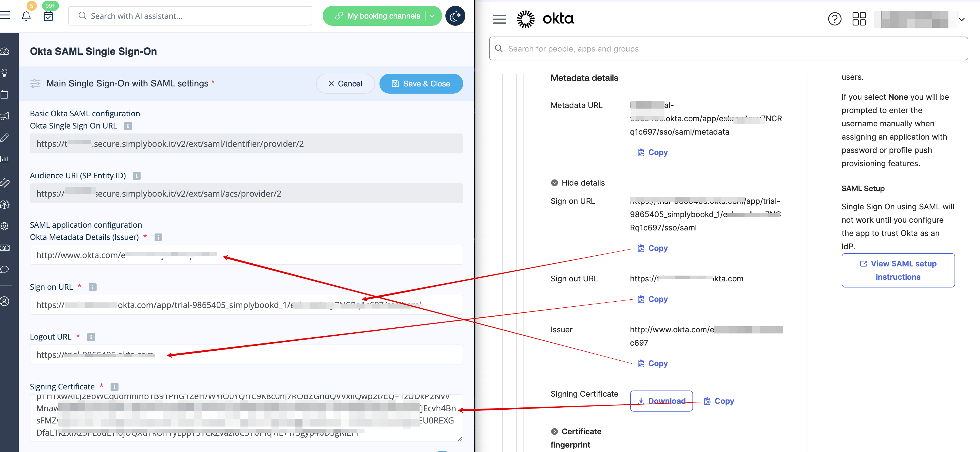Click info icon next to Audience URI
The image size is (980, 452).
tap(137, 176)
